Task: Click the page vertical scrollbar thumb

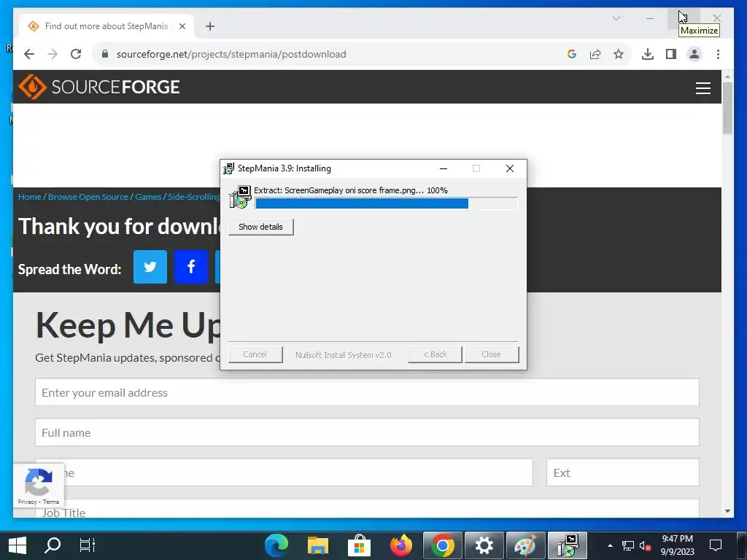Action: [727, 108]
